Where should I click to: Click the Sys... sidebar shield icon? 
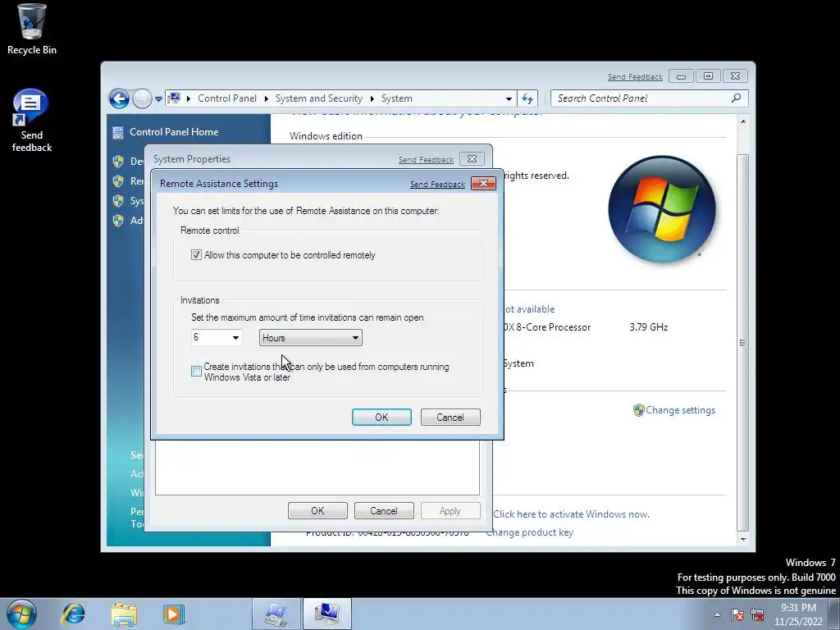[118, 201]
